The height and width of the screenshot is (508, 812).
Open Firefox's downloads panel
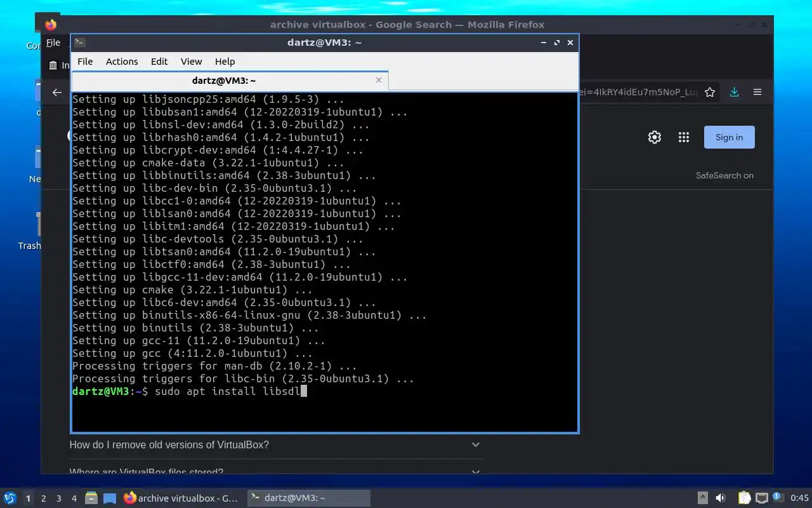pos(734,92)
